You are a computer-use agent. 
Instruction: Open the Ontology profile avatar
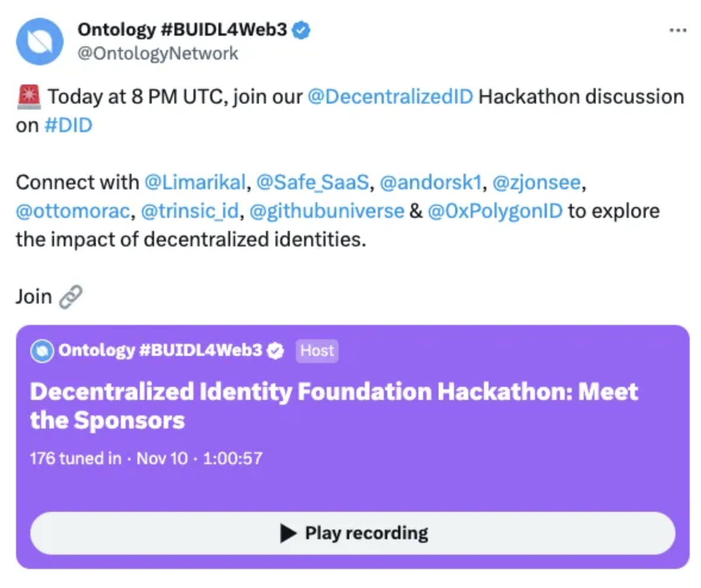40,42
